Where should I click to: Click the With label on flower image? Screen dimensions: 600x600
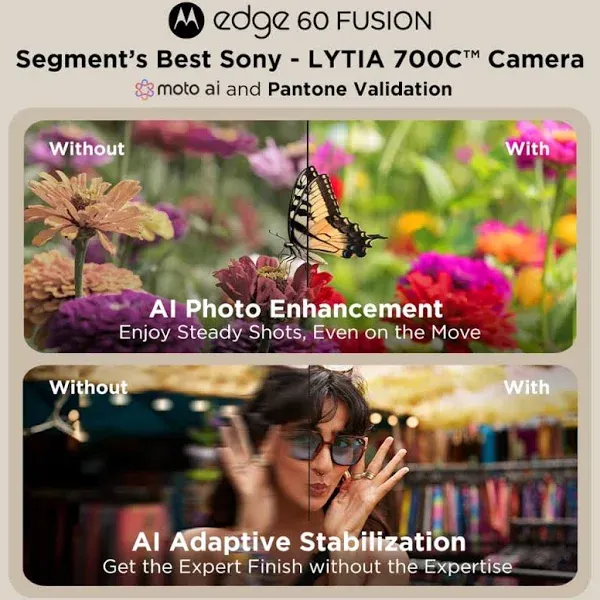tap(527, 148)
